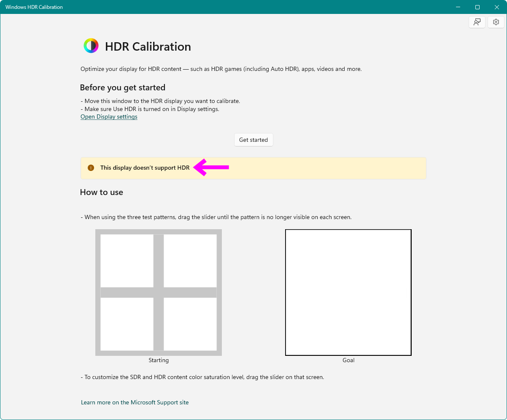The image size is (507, 420).
Task: Open Display settings link
Action: point(109,117)
